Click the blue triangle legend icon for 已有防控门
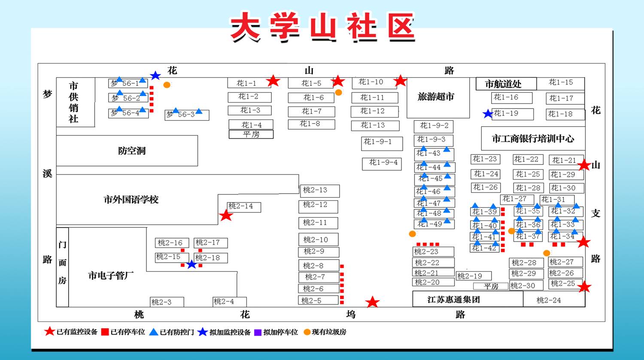This screenshot has height=360, width=644. pyautogui.click(x=153, y=332)
